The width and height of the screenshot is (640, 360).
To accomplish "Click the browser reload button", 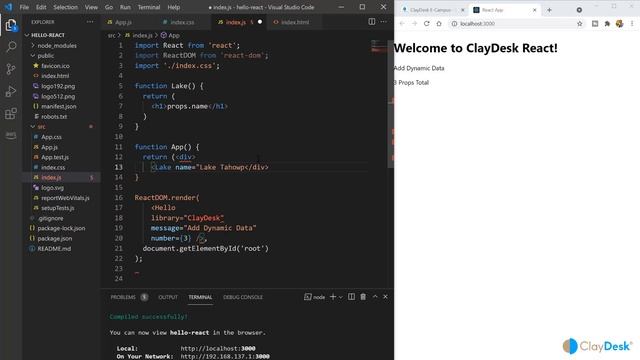I will (427, 24).
